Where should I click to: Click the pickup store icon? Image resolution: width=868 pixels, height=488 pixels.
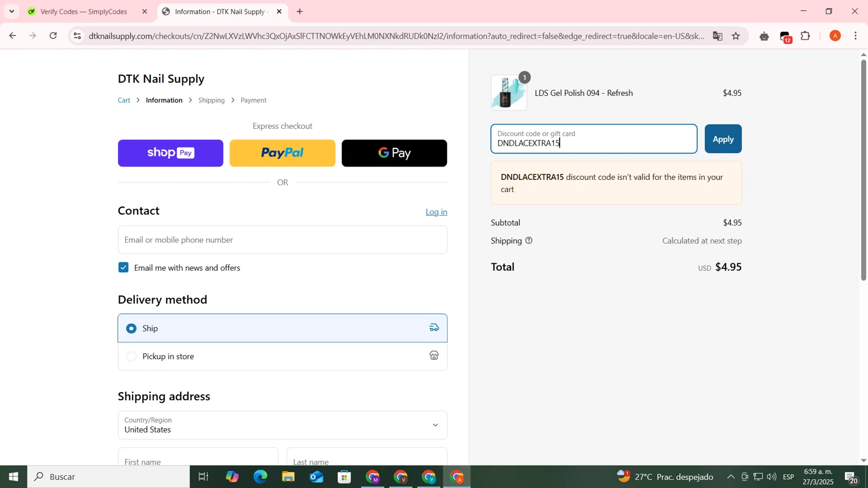[x=434, y=356]
